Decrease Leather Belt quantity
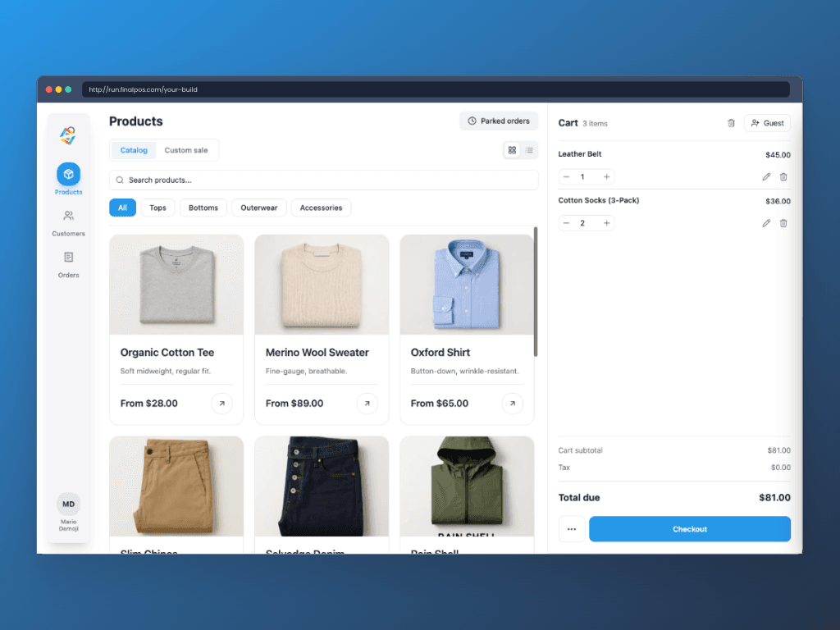Viewport: 840px width, 630px height. point(567,177)
